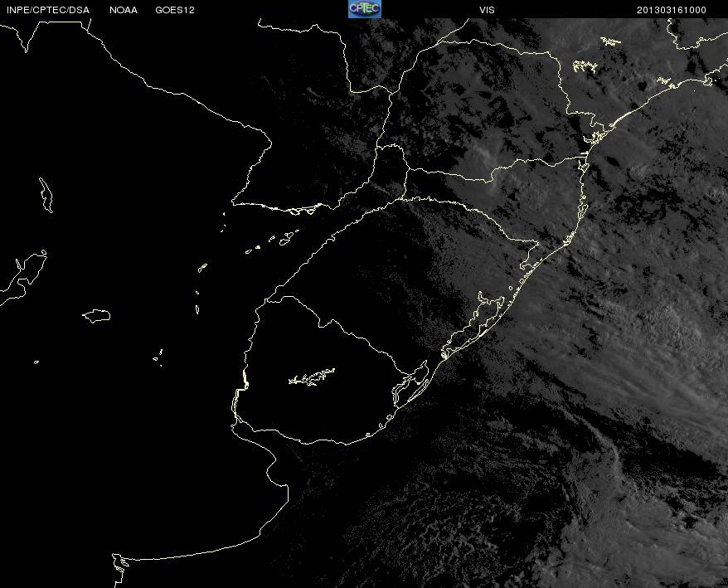Click the NOAA label in the header

pyautogui.click(x=124, y=10)
